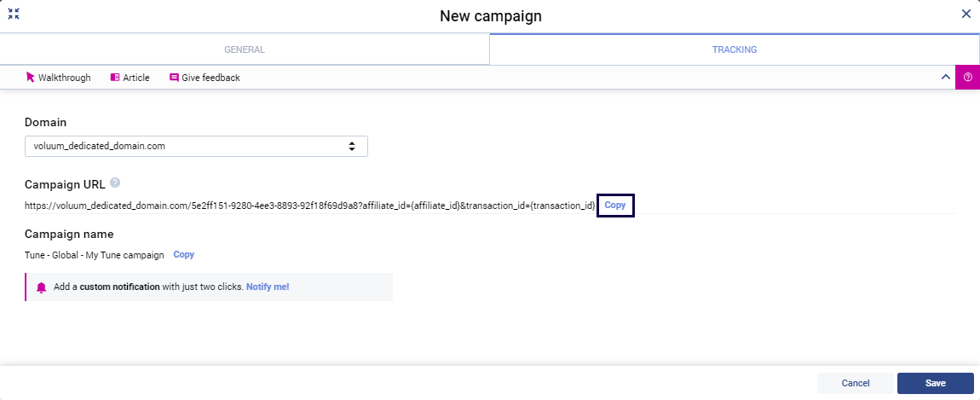Start the Walkthrough guide

click(58, 78)
